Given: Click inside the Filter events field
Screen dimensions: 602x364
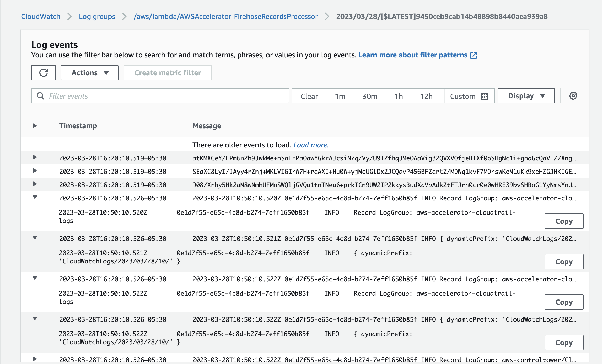Looking at the screenshot, I should [154, 96].
